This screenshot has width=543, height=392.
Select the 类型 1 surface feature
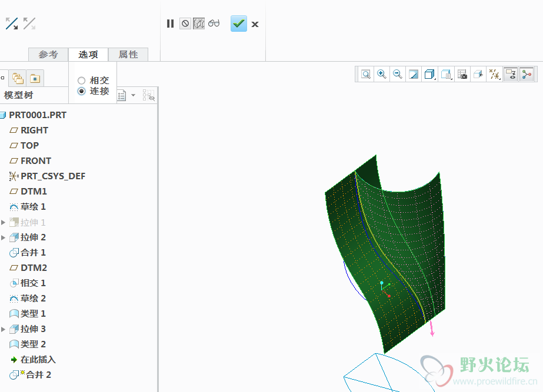click(33, 313)
